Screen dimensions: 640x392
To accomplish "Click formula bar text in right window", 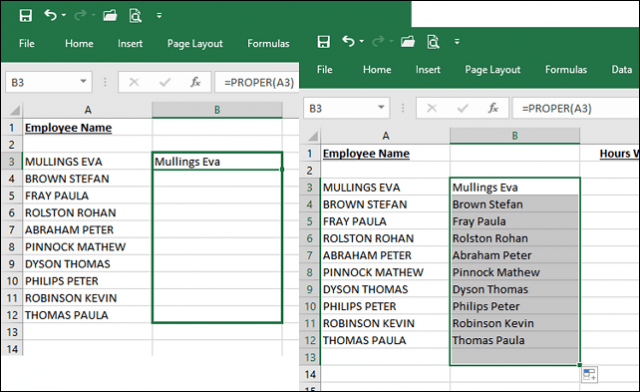I will (557, 108).
